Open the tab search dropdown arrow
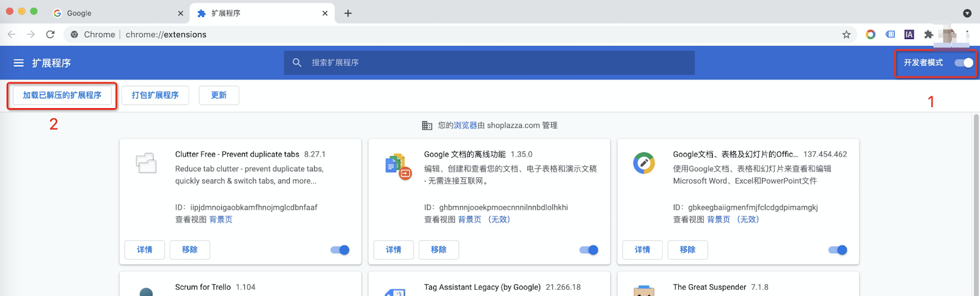The width and height of the screenshot is (980, 296). tap(967, 13)
